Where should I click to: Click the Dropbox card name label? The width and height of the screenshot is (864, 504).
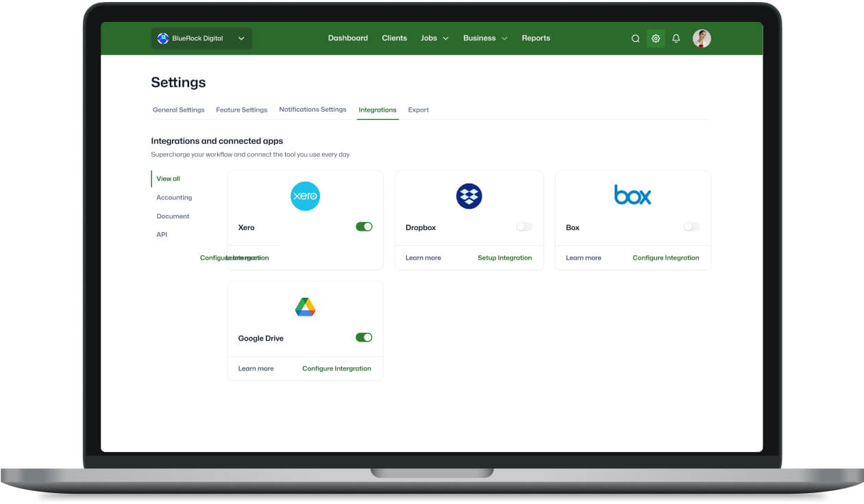(x=421, y=227)
